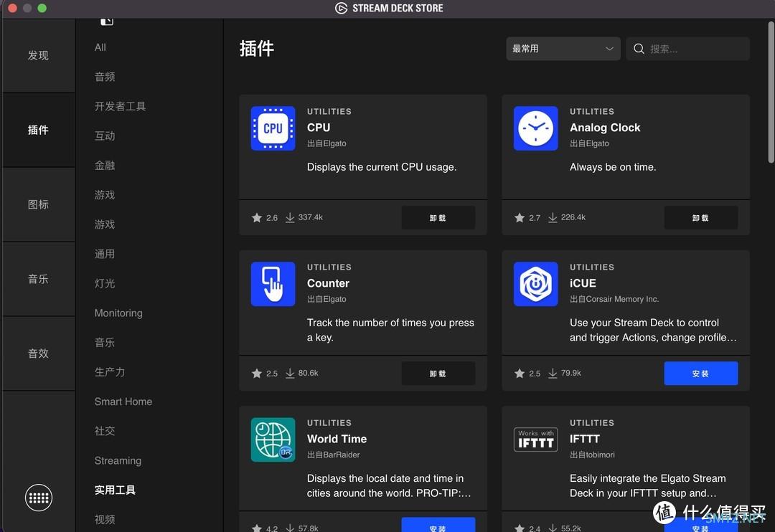
Task: Click the 搜索 search input field
Action: pos(687,49)
